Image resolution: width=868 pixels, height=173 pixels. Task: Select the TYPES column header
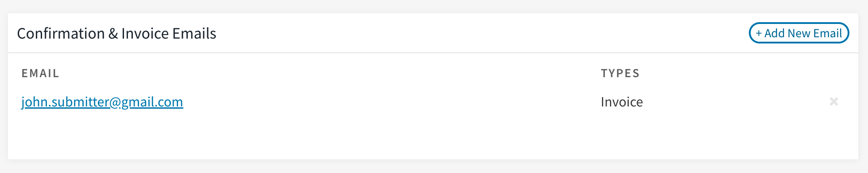click(x=620, y=73)
